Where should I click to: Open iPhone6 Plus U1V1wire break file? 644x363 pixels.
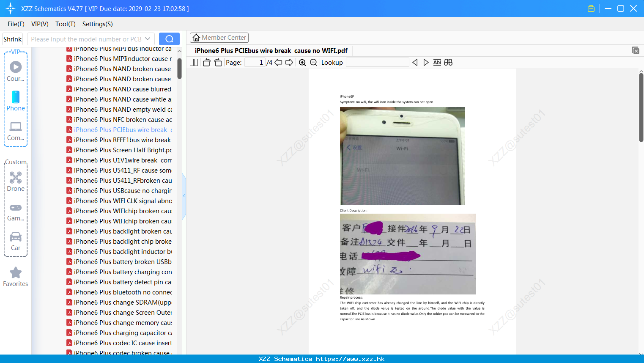click(119, 160)
